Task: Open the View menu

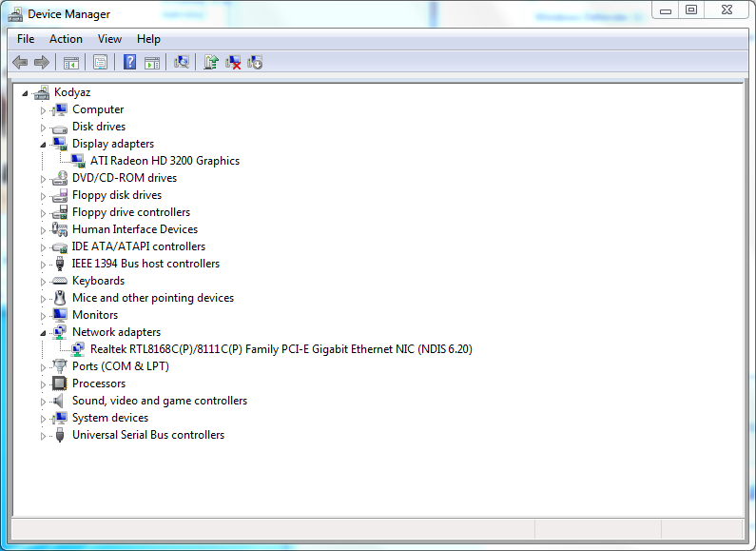Action: tap(109, 39)
